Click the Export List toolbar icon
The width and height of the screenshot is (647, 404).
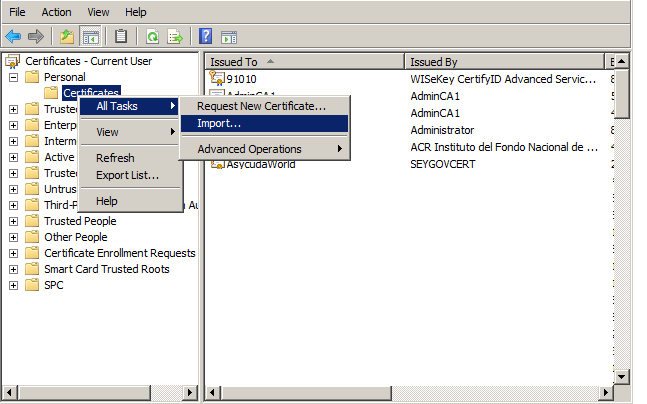tap(175, 36)
